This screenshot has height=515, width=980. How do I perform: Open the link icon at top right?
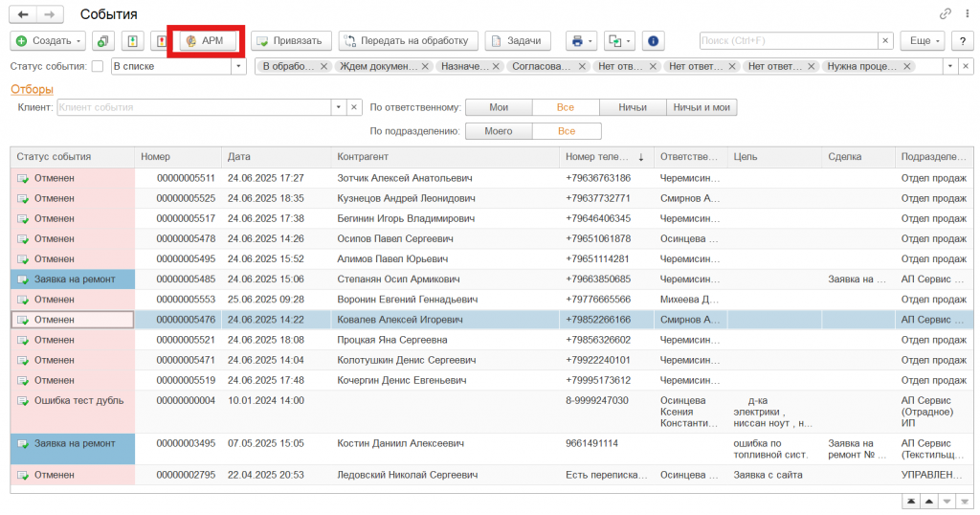point(946,14)
